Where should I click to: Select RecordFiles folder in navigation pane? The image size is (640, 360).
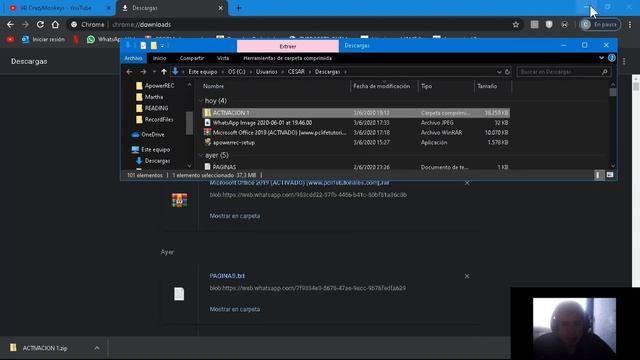pyautogui.click(x=155, y=120)
